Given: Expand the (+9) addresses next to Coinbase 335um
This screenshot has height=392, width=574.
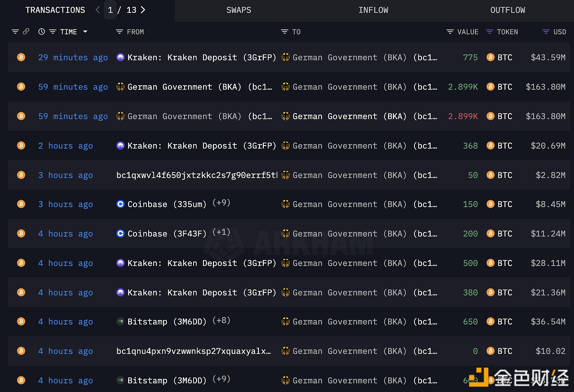Looking at the screenshot, I should [x=221, y=203].
